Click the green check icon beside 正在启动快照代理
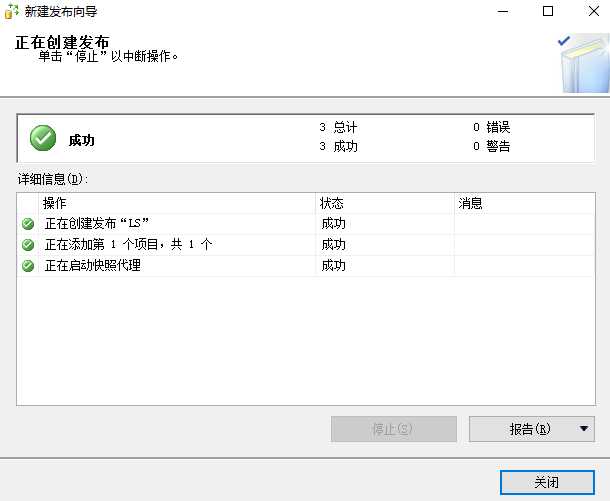 (x=28, y=266)
